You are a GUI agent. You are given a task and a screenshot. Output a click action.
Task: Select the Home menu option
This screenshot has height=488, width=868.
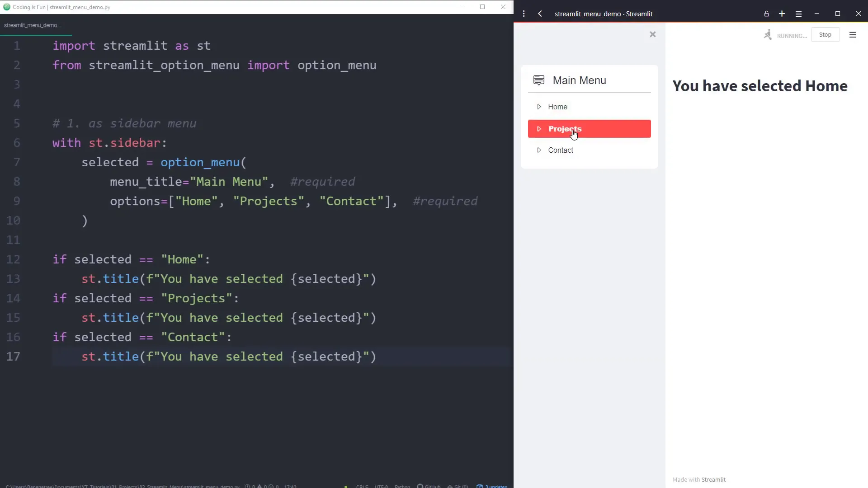pos(558,107)
